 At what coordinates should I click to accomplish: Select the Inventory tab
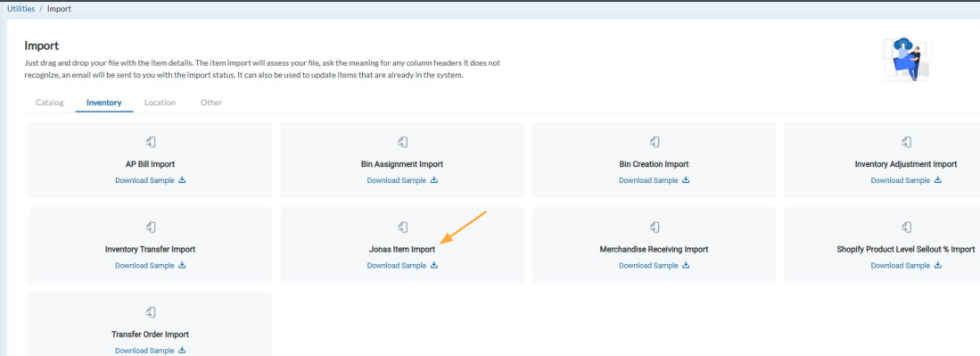coord(103,103)
